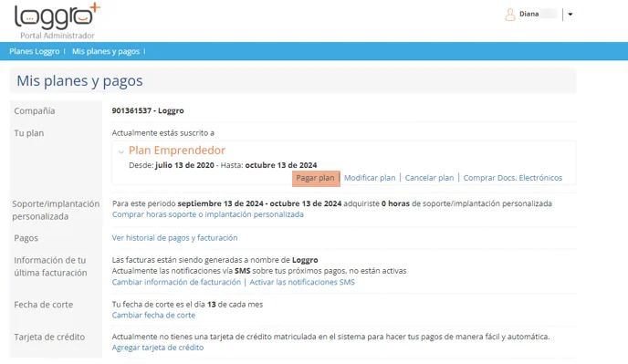Click the Portal Administrador subtitle
Image resolution: width=628 pixels, height=364 pixels.
[58, 36]
